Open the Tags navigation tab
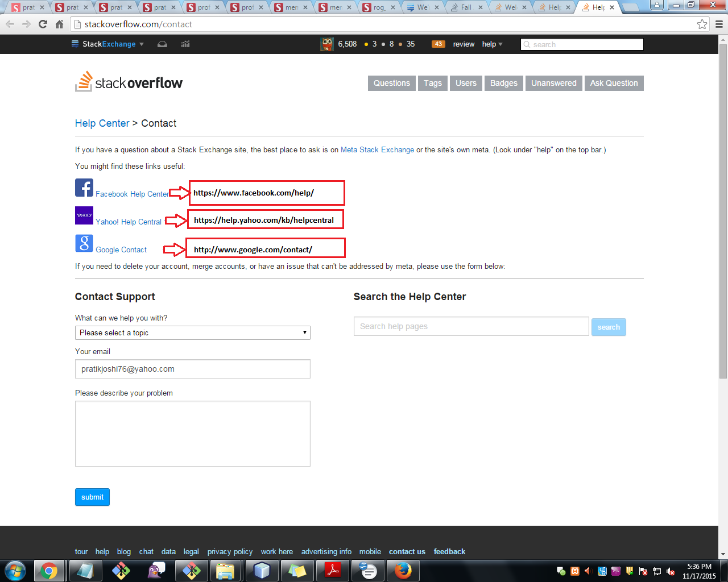This screenshot has width=728, height=582. pos(433,83)
